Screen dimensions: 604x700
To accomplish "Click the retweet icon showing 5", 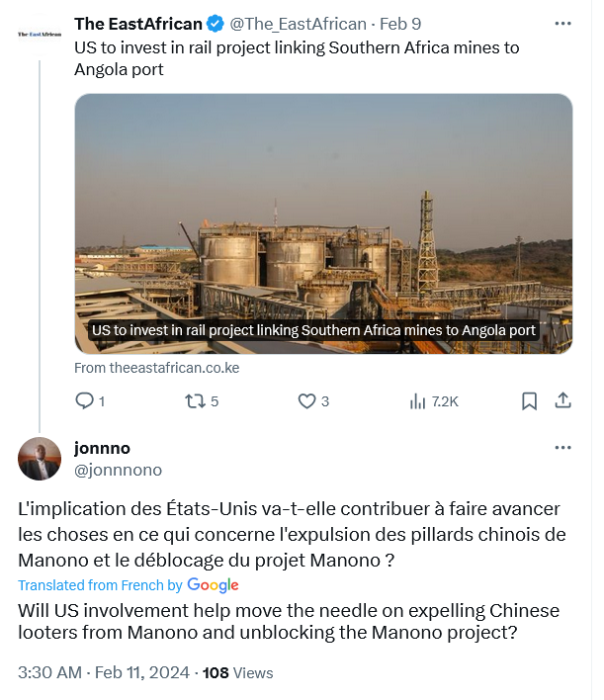I will pyautogui.click(x=195, y=400).
